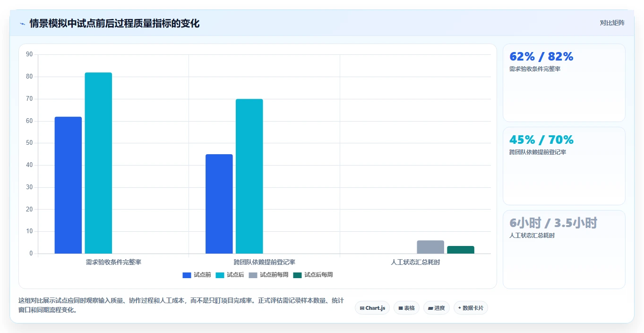Click the y-axis value 40
Screen dimensions: 644x333
click(x=29, y=165)
